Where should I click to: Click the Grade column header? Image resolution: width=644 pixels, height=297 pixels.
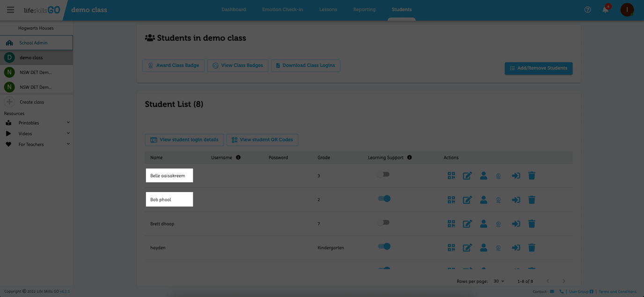click(323, 157)
